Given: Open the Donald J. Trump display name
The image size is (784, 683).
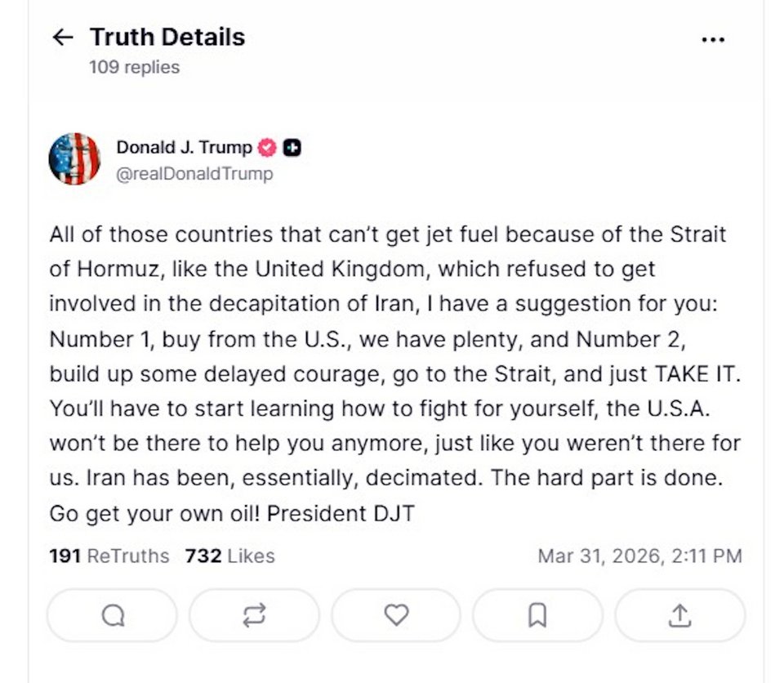Looking at the screenshot, I should tap(185, 148).
